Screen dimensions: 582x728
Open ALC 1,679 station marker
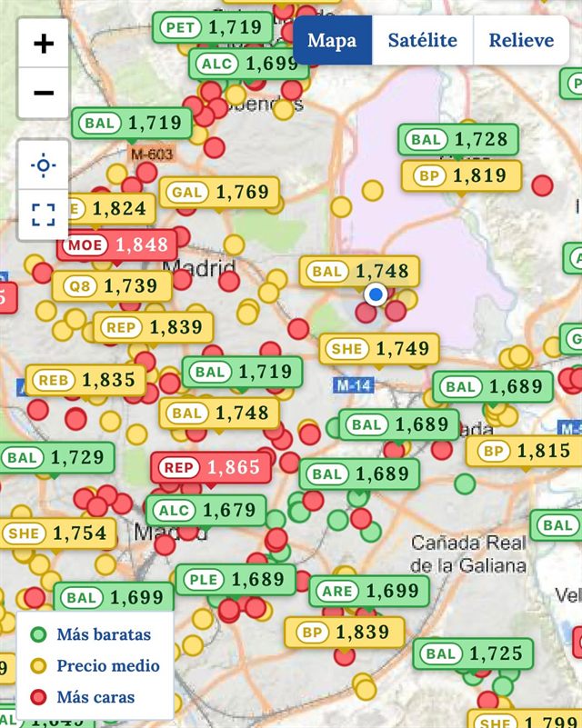[206, 511]
